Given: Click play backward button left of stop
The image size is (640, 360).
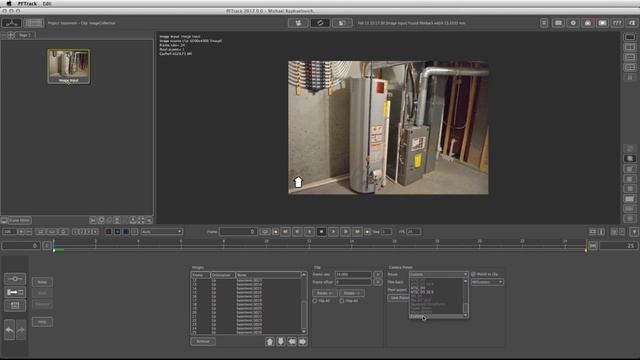Looking at the screenshot, I should (309, 231).
